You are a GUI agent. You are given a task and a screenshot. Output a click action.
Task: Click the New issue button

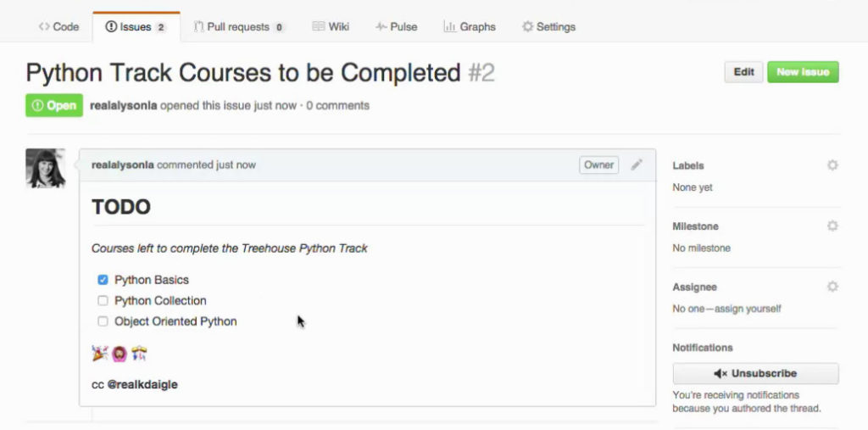(x=803, y=72)
